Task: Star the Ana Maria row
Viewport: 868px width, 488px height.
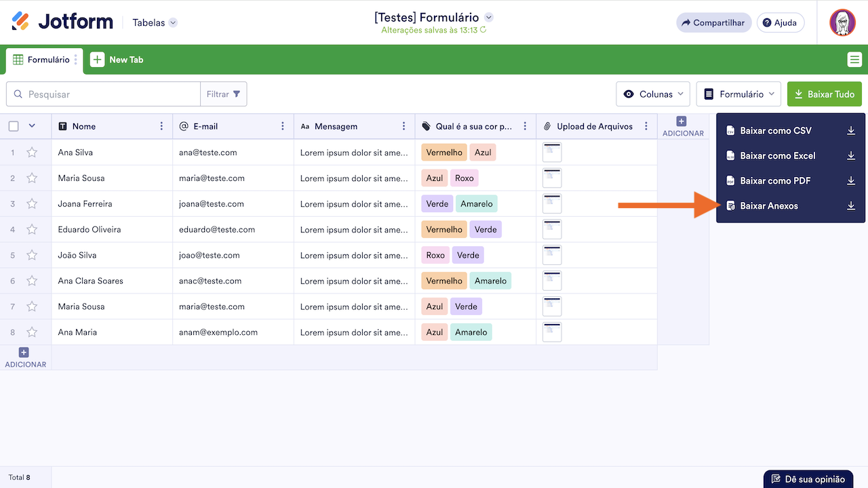Action: click(32, 332)
